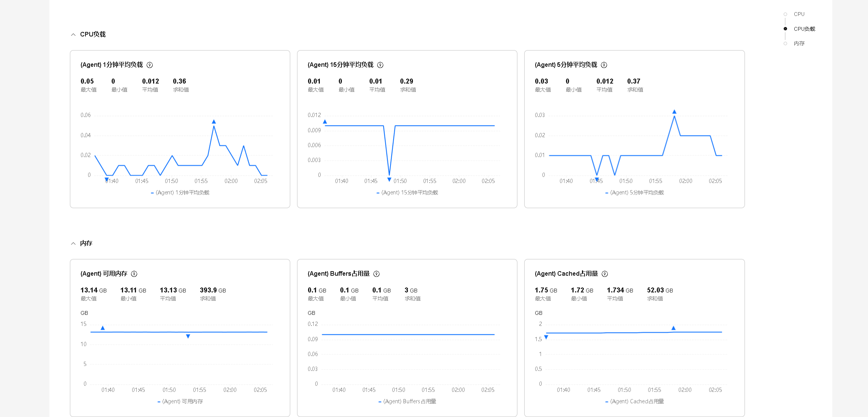Toggle the (Agent) 15分钟平均负载 legend series

point(407,193)
